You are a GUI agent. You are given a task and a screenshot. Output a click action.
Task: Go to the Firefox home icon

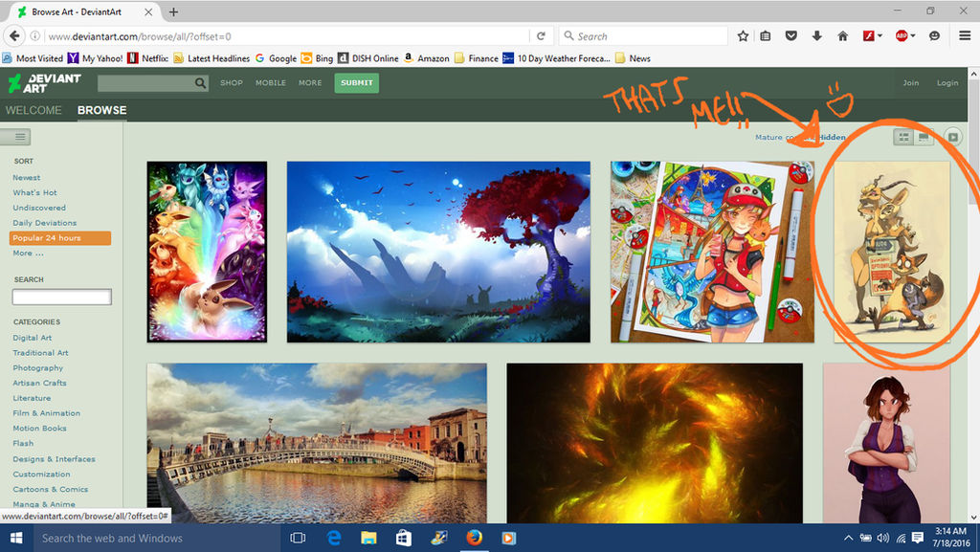pos(842,36)
